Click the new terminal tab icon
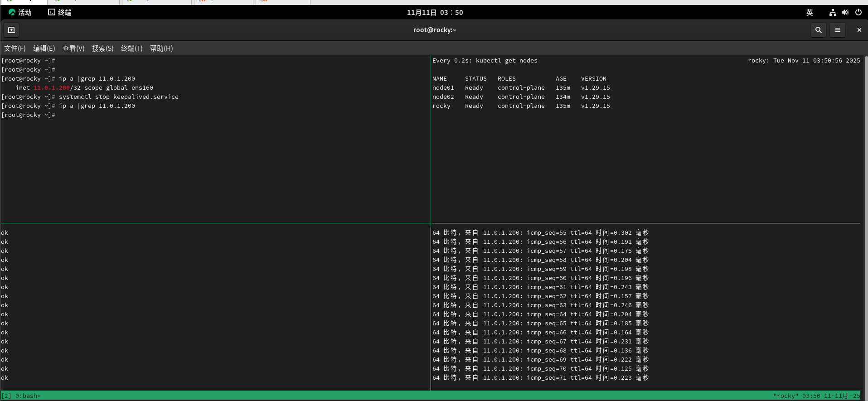Viewport: 868px width, 401px height. 11,30
